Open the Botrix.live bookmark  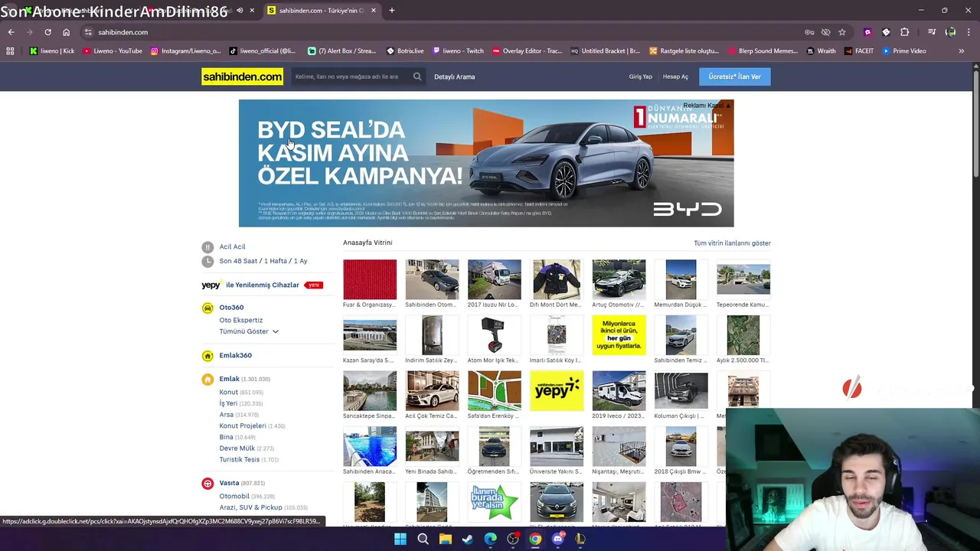tap(405, 51)
